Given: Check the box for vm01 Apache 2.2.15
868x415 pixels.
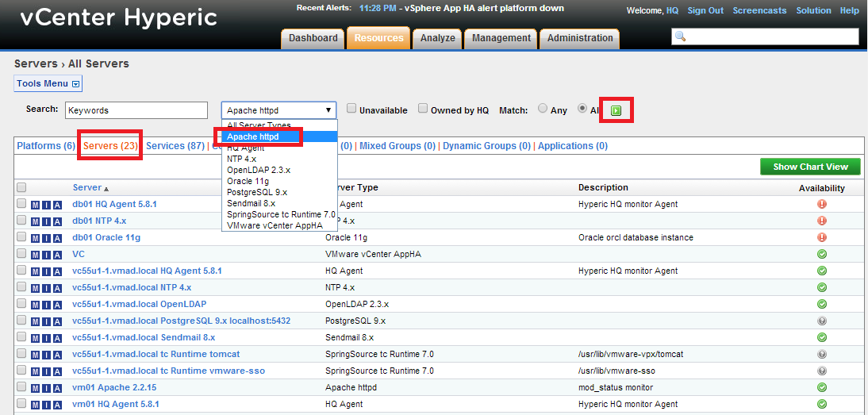Looking at the screenshot, I should pos(21,386).
